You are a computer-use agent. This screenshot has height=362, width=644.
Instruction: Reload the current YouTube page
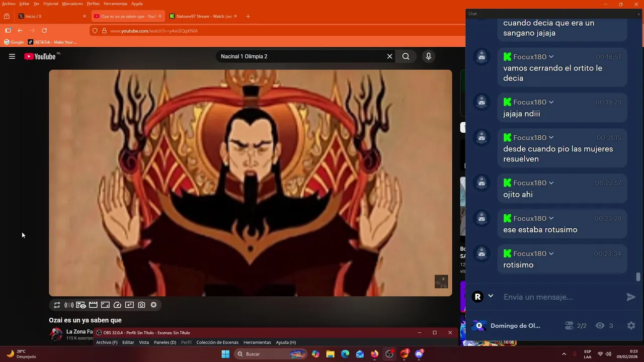44,31
